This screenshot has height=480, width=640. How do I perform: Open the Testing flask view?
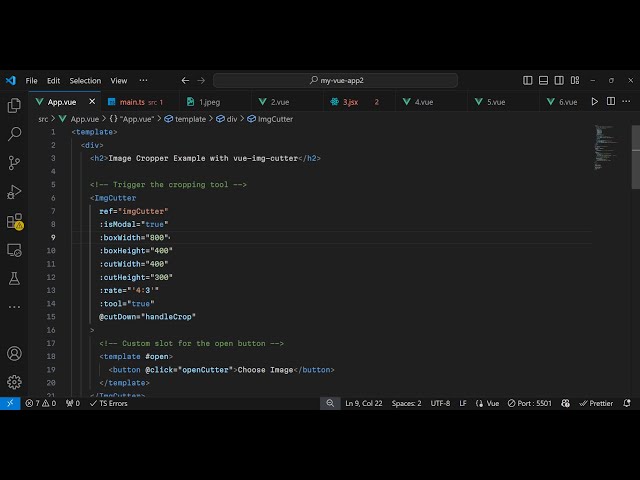14,278
